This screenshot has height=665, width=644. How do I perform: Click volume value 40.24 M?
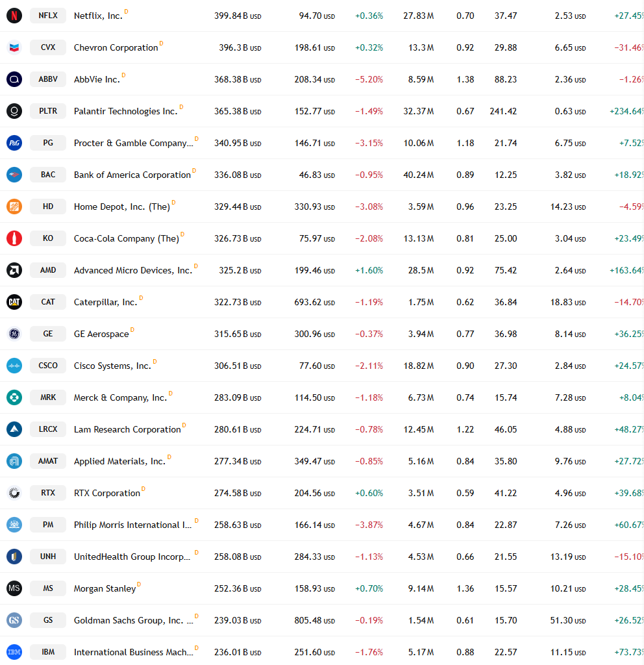419,175
